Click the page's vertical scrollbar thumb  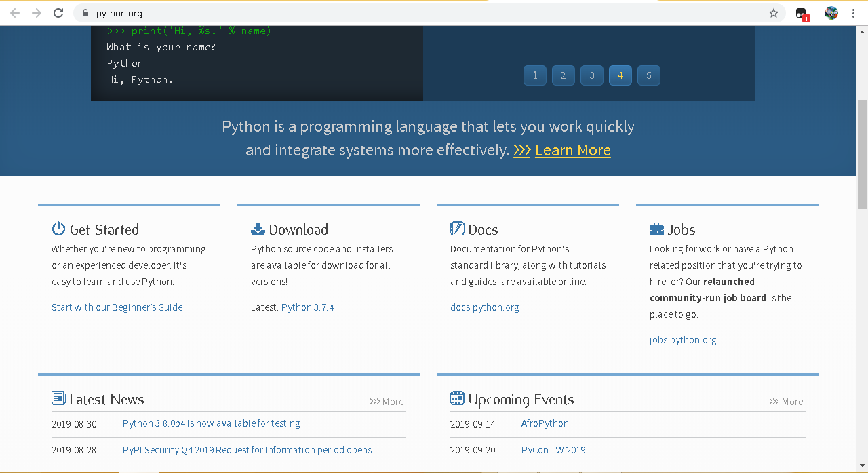862,154
